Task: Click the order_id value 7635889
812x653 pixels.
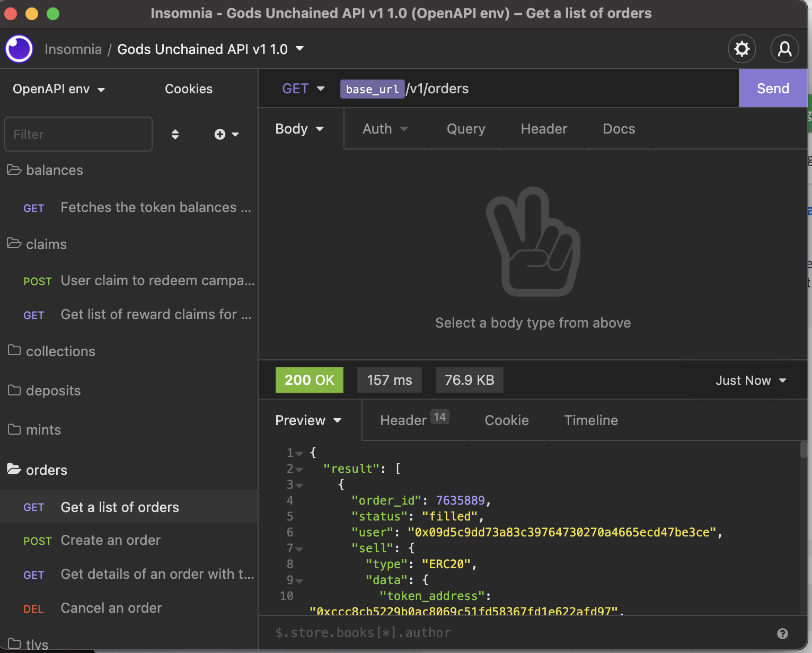Action: pyautogui.click(x=460, y=500)
